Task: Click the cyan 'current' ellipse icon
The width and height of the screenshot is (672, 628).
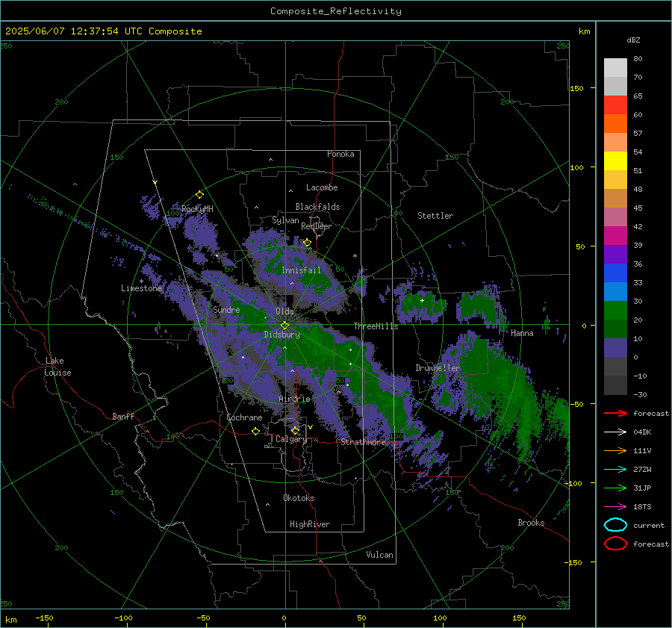Action: [615, 525]
